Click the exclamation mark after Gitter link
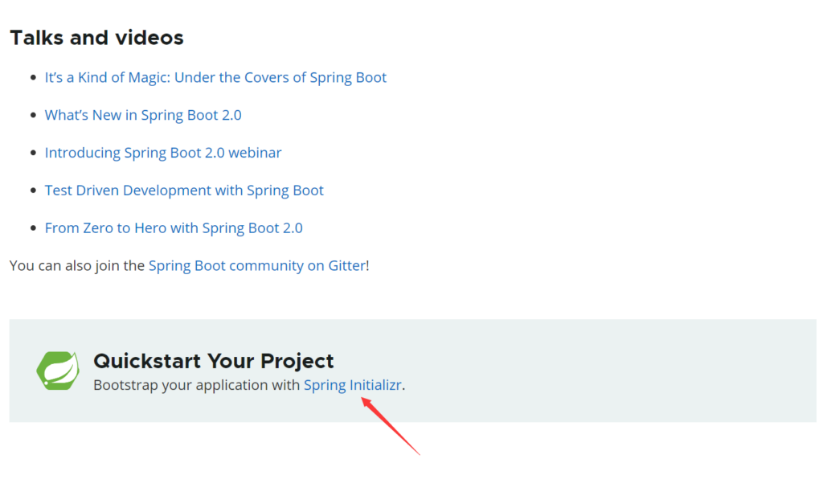The height and width of the screenshot is (504, 823). point(368,265)
